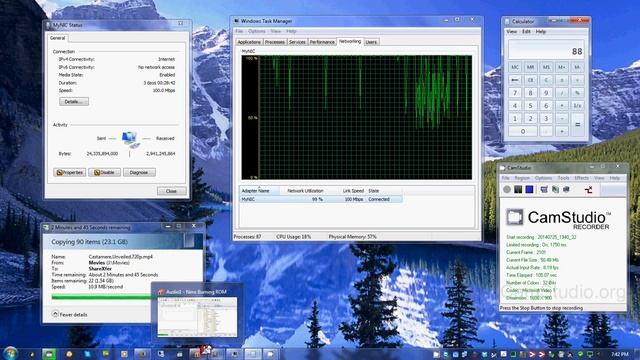Click the number 5 key in Calculator

pyautogui.click(x=531, y=106)
